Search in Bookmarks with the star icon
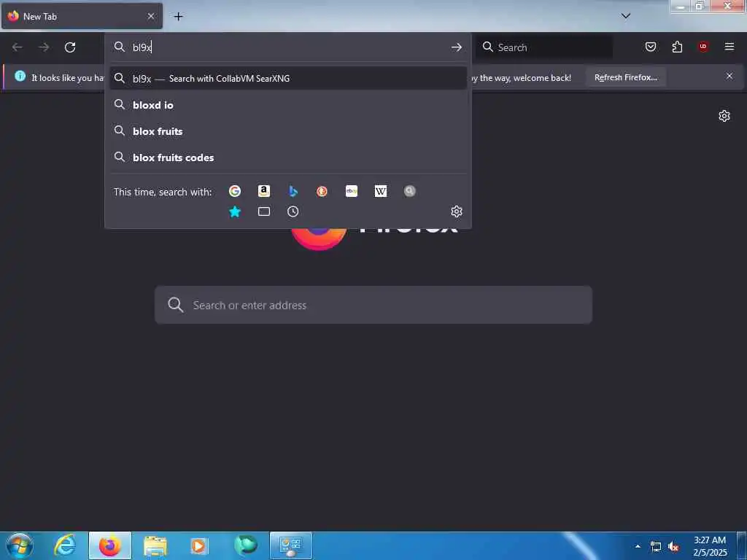This screenshot has width=747, height=560. (x=234, y=211)
